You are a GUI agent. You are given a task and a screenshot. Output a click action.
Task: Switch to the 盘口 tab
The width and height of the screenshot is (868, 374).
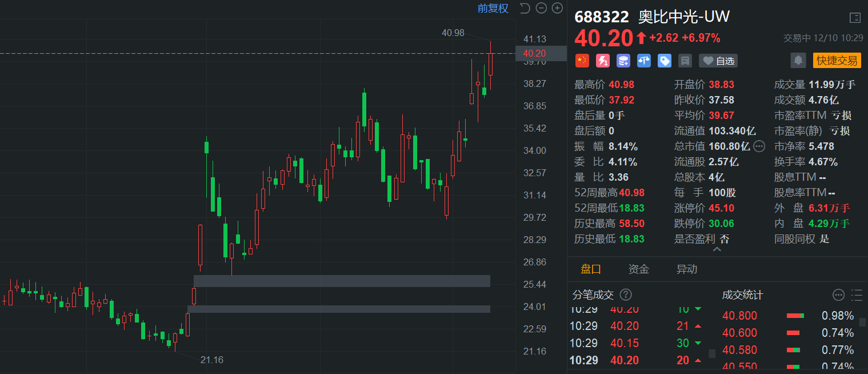(x=591, y=269)
